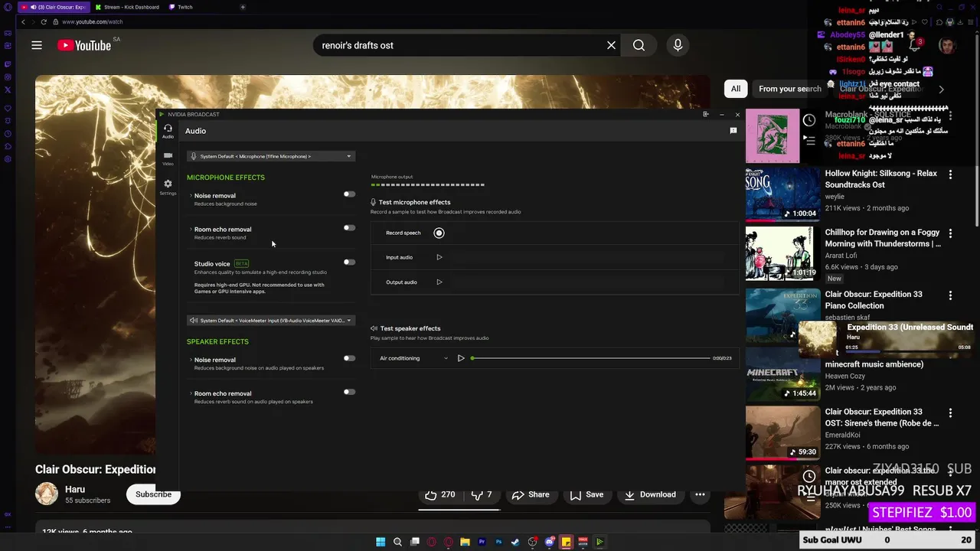The height and width of the screenshot is (551, 980).
Task: Toggle microphone Noise removal switch
Action: click(x=349, y=194)
